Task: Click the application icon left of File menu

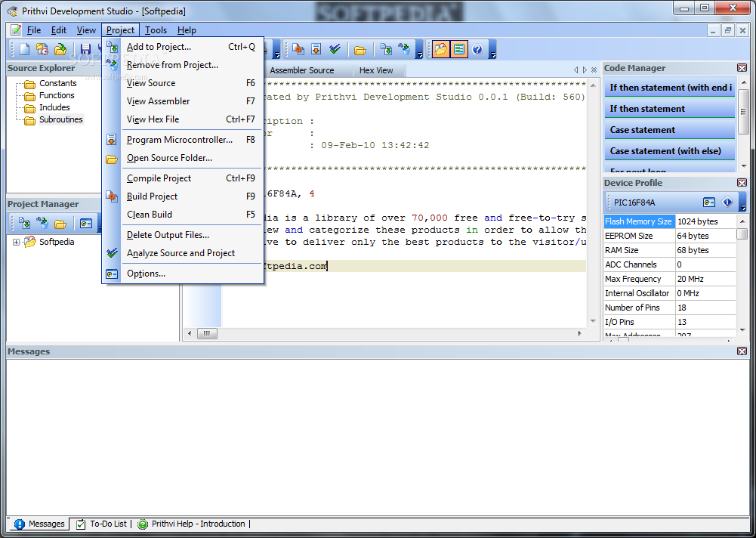Action: [16, 30]
